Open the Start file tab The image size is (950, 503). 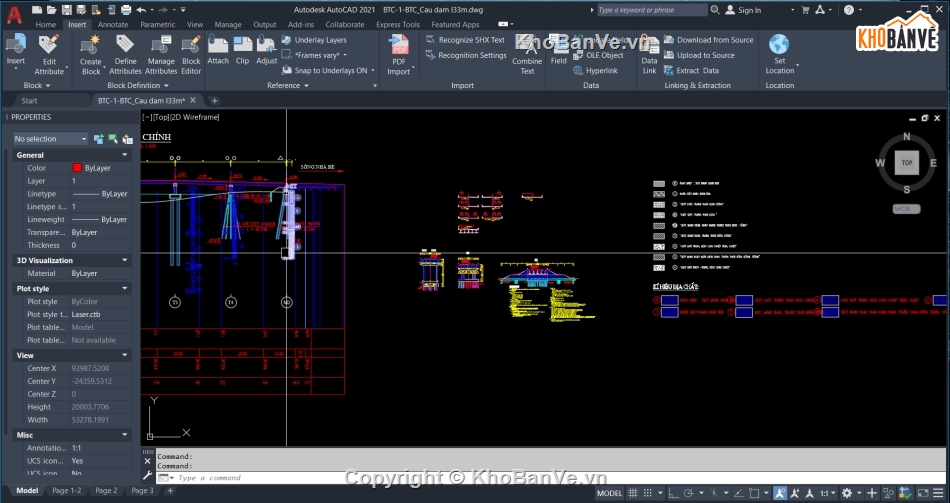point(29,101)
